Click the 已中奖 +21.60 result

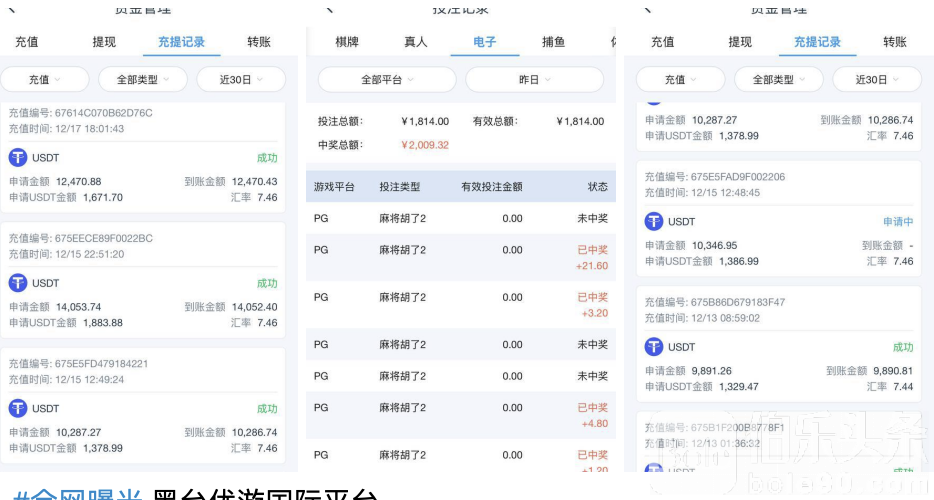[x=592, y=257]
